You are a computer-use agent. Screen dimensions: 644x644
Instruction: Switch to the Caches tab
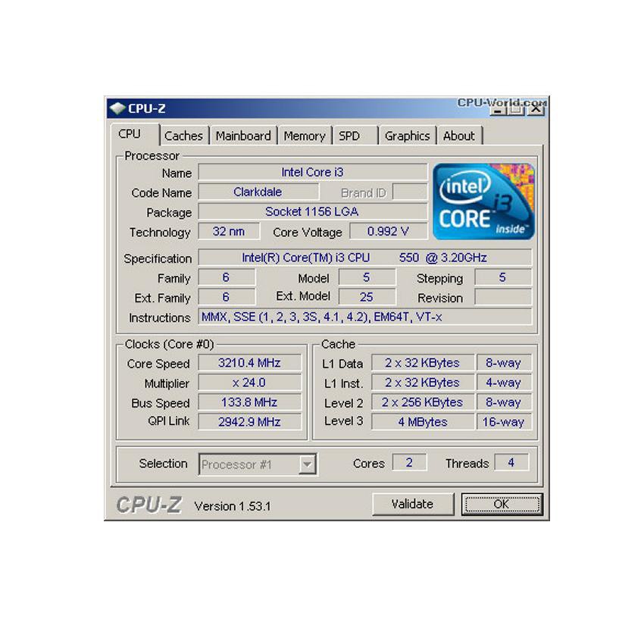(183, 135)
